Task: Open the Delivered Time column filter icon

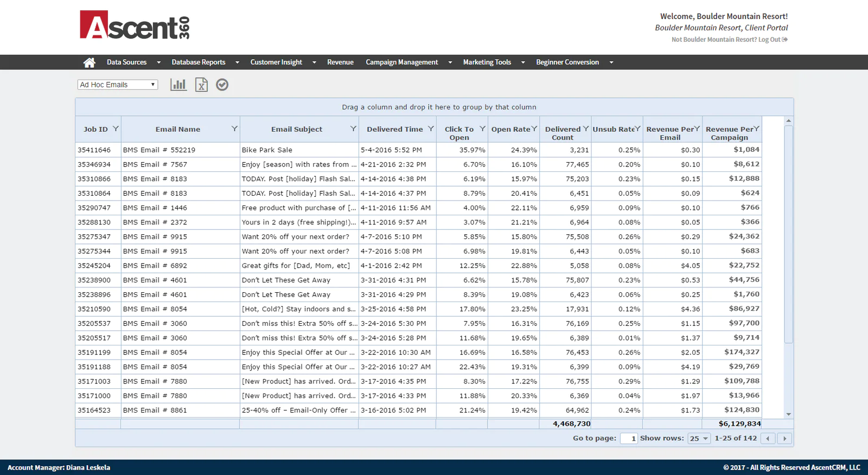Action: [431, 129]
